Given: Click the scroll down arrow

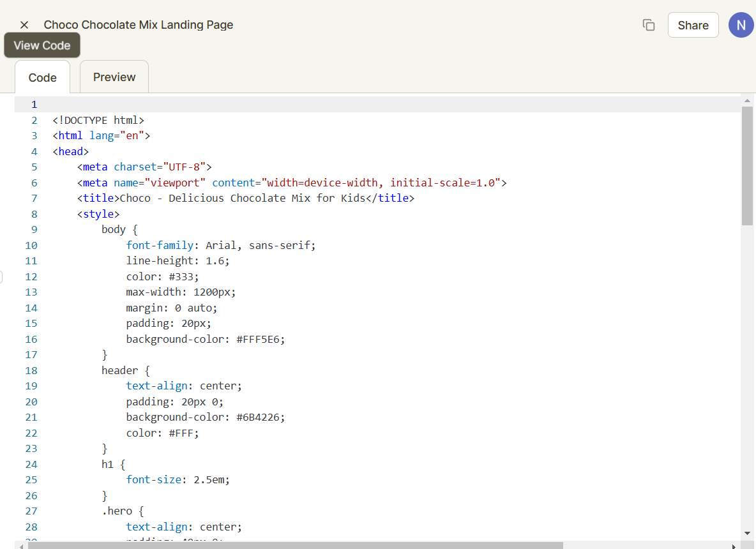Looking at the screenshot, I should pos(747,533).
